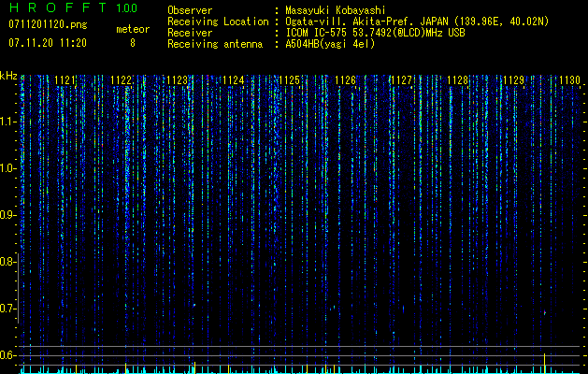Click the 1128 time marker
This screenshot has width=588, height=374.
click(x=458, y=80)
